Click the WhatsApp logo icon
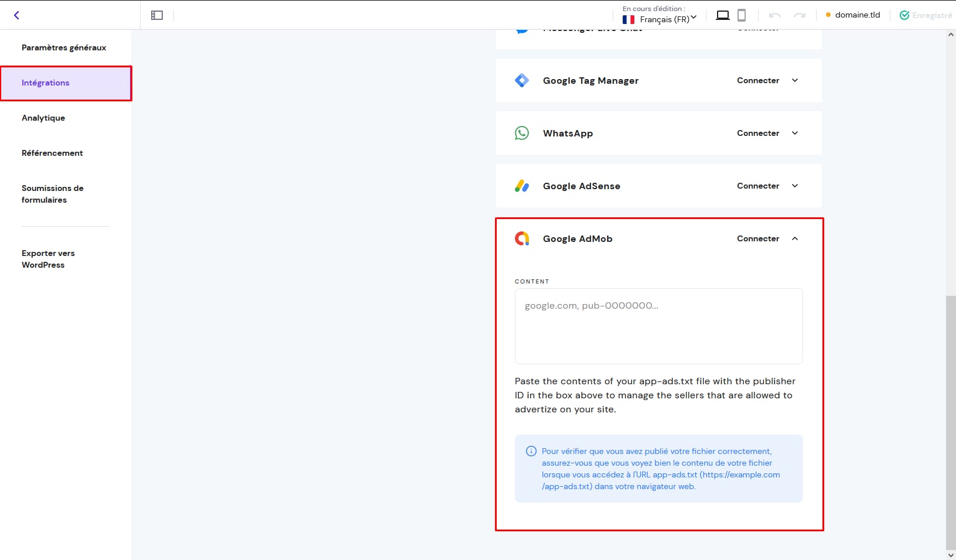This screenshot has width=956, height=560. 521,133
